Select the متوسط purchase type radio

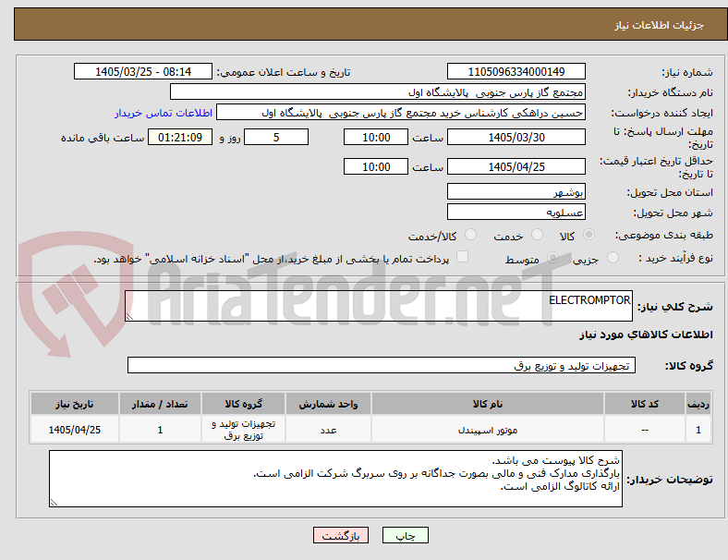point(552,258)
